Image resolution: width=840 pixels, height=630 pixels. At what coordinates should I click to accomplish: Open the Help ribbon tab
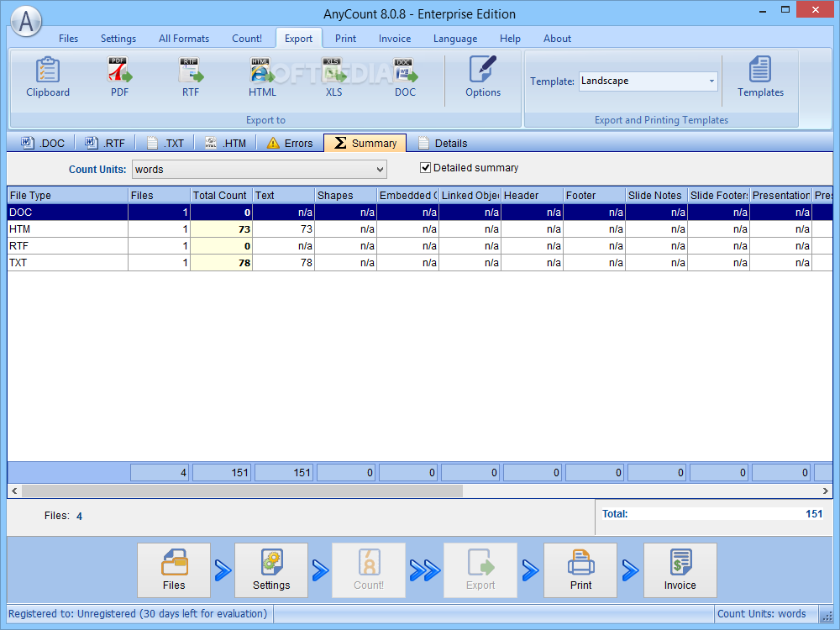tap(510, 39)
